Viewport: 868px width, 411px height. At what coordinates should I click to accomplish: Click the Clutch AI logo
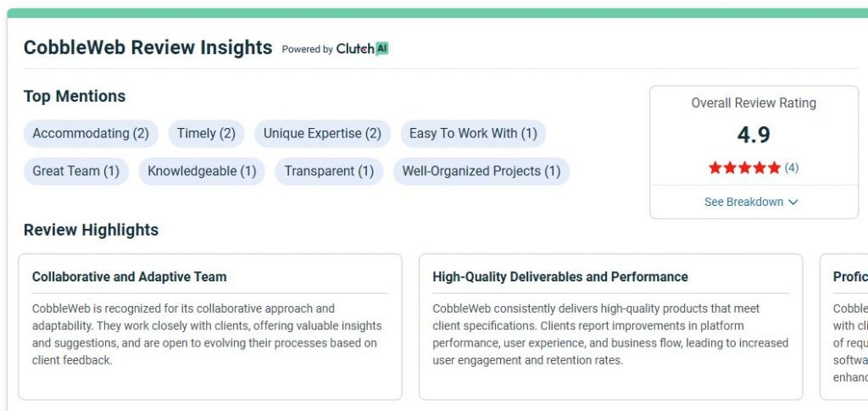pyautogui.click(x=362, y=48)
